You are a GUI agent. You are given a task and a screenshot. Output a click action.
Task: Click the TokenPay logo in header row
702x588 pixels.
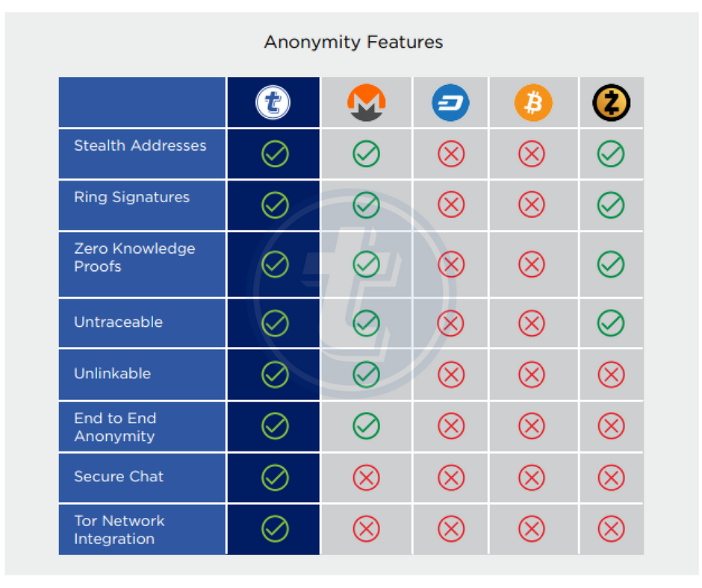pos(273,102)
